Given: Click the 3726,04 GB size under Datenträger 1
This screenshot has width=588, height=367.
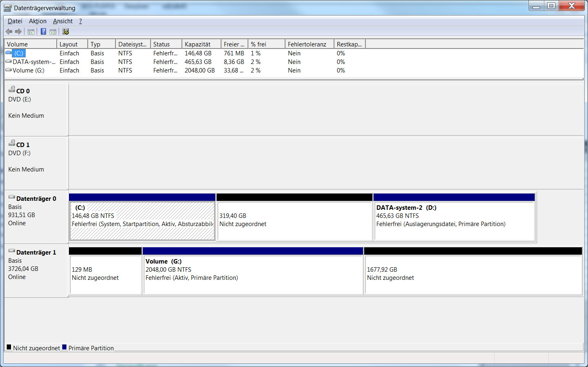Looking at the screenshot, I should click(23, 269).
